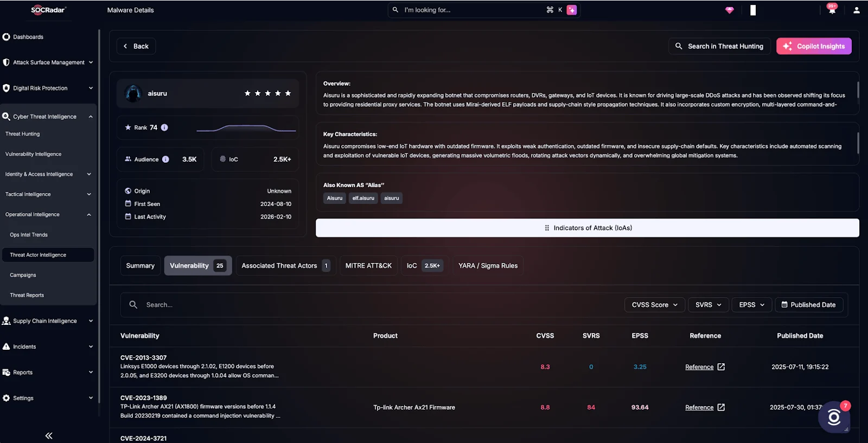This screenshot has width=868, height=443.
Task: Switch to the Summary tab
Action: coord(141,266)
